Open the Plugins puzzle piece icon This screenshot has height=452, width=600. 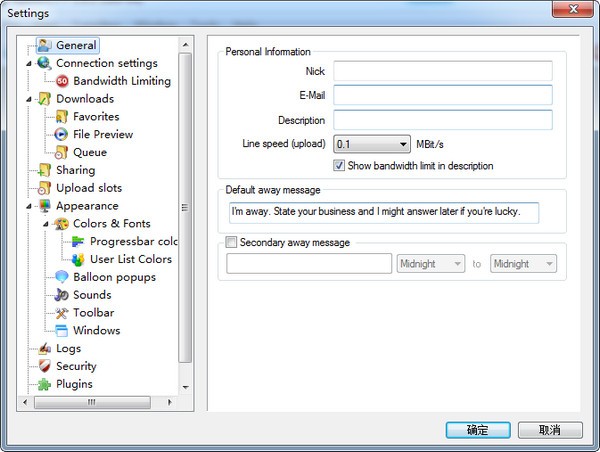point(44,384)
